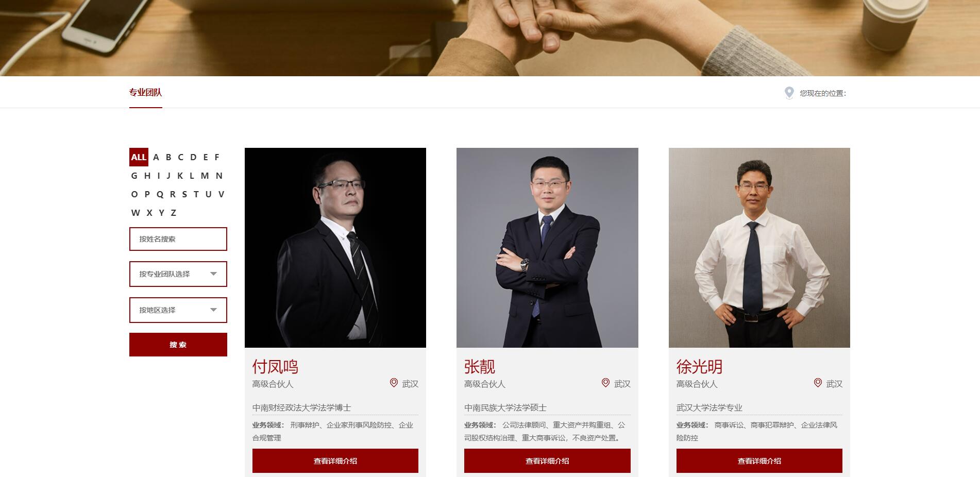
Task: Filter lawyers by letter F
Action: pos(217,157)
